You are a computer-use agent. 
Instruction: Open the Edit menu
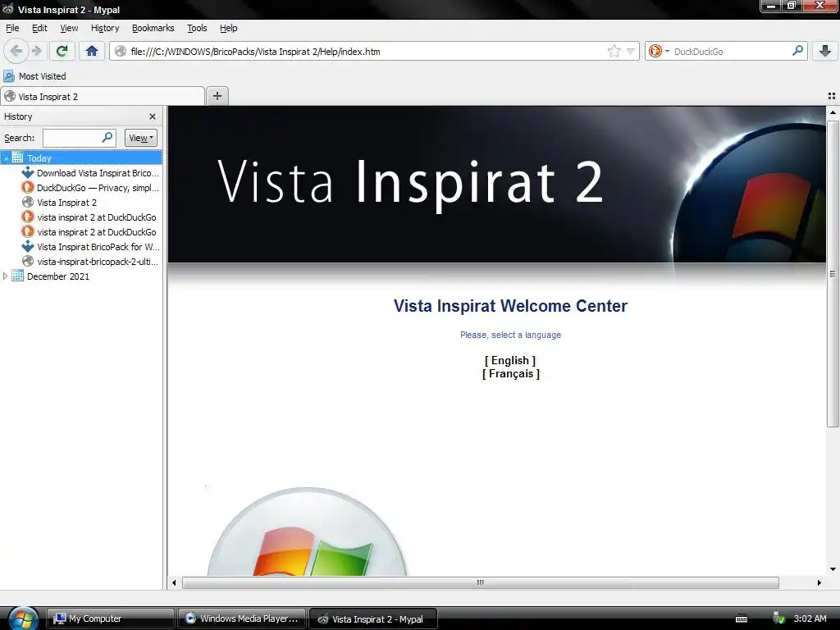click(x=39, y=28)
